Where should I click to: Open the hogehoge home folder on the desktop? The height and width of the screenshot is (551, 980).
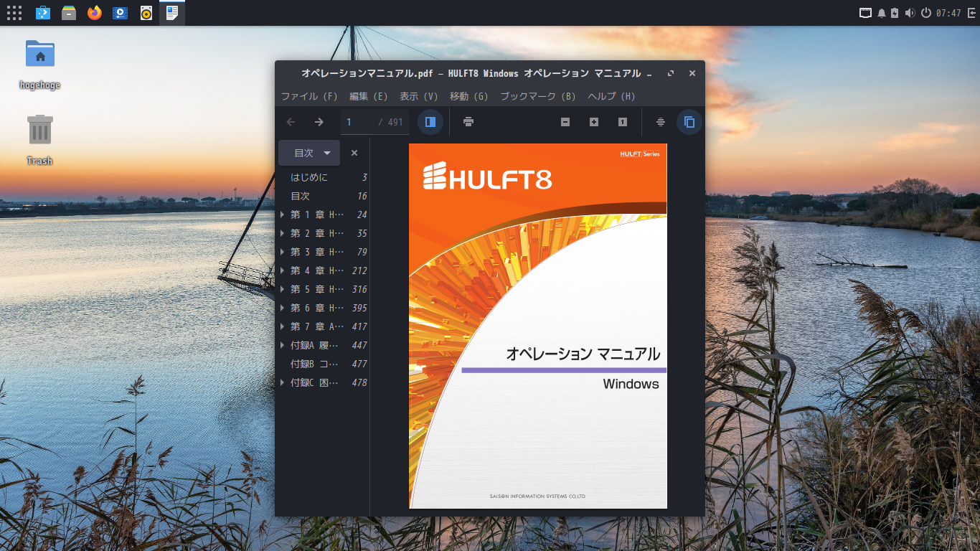(x=40, y=65)
